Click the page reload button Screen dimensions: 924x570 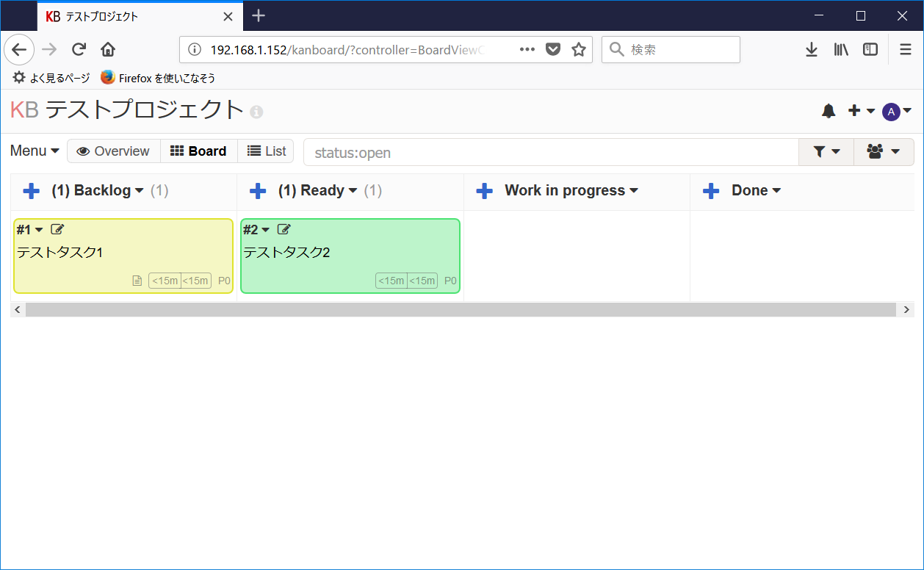tap(79, 49)
